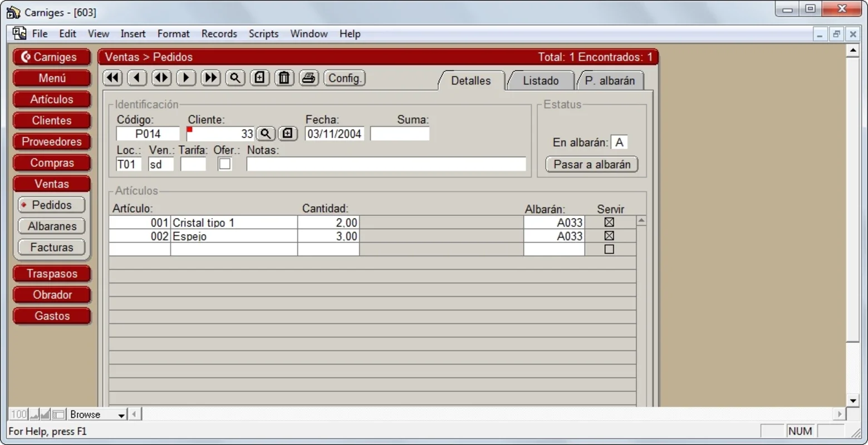
Task: Switch to the Listado tab
Action: click(x=541, y=81)
